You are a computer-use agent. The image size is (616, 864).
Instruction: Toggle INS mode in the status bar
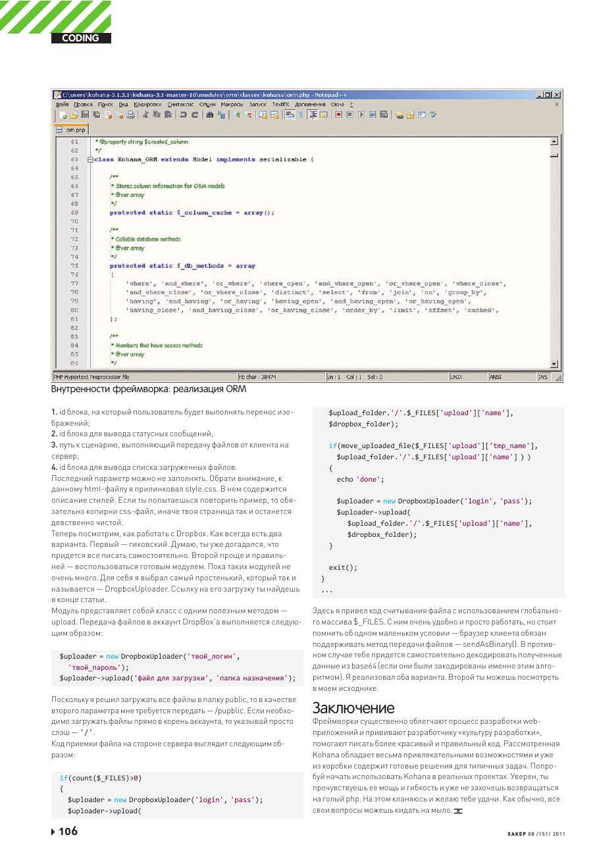click(543, 377)
